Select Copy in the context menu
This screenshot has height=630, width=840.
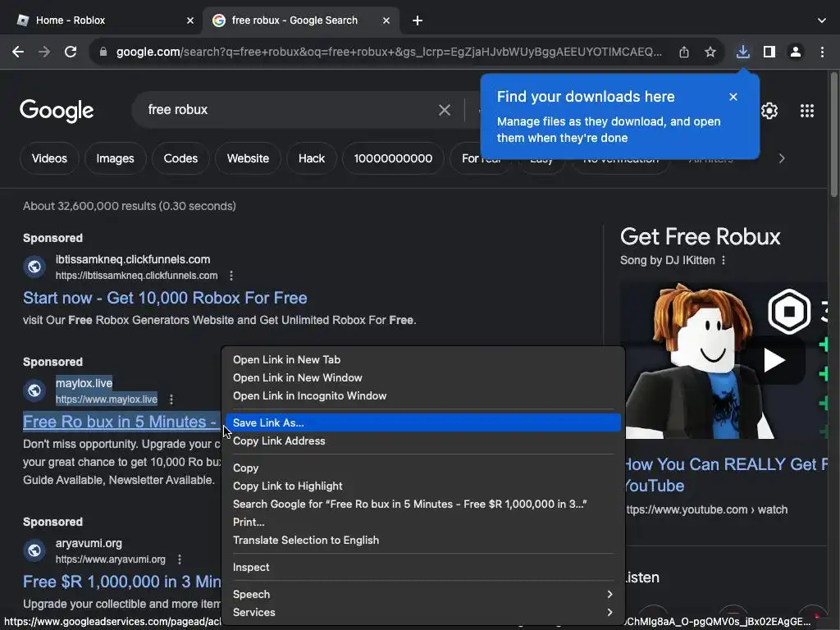[x=422, y=468]
